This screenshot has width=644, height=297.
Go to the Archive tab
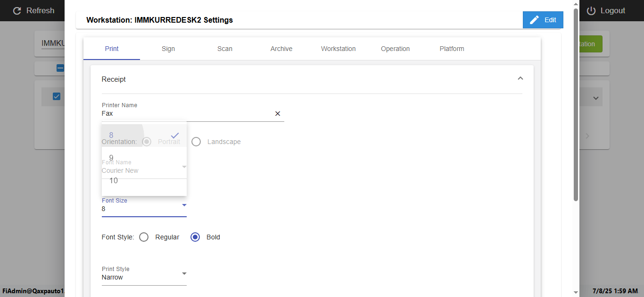tap(281, 49)
